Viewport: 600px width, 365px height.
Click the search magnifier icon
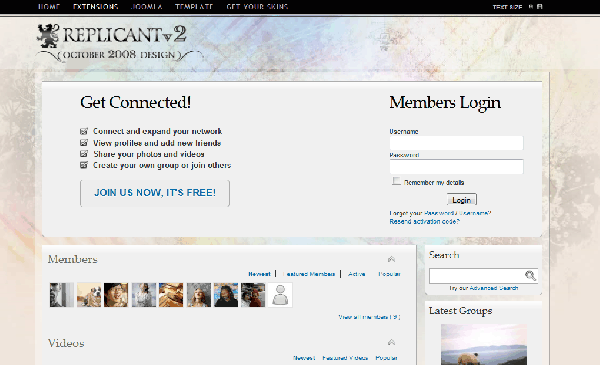(530, 275)
